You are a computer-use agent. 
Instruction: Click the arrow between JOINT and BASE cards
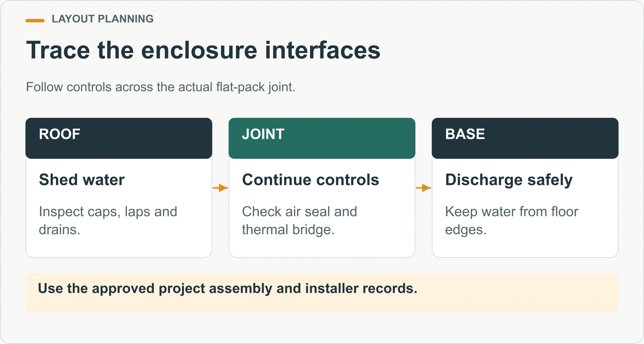pos(424,188)
